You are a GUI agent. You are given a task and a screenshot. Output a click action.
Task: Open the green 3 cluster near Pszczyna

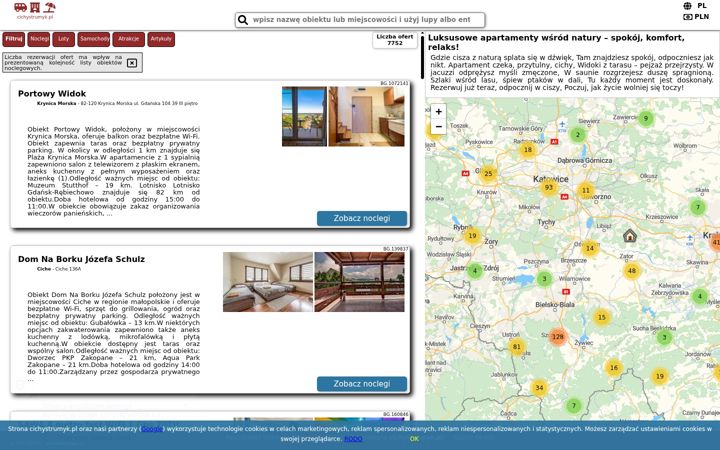tap(544, 278)
